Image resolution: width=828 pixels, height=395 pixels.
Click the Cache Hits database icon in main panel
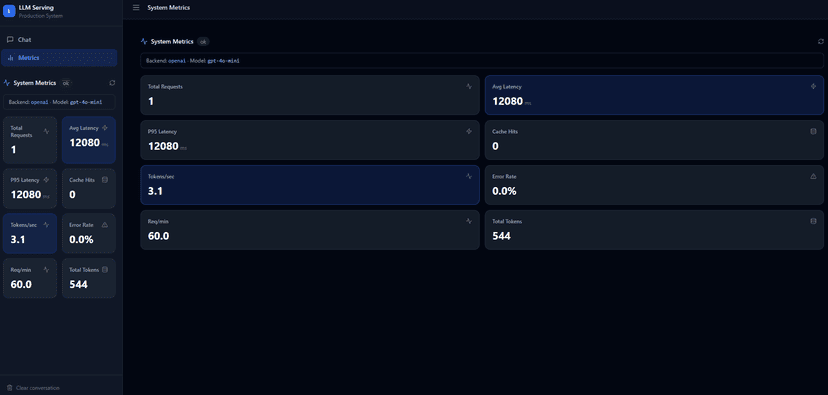click(x=813, y=131)
